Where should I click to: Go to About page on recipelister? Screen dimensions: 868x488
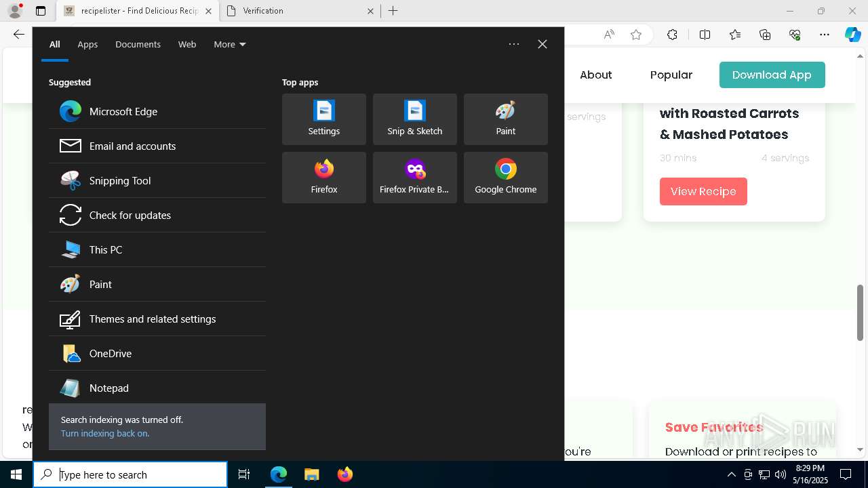(x=596, y=75)
